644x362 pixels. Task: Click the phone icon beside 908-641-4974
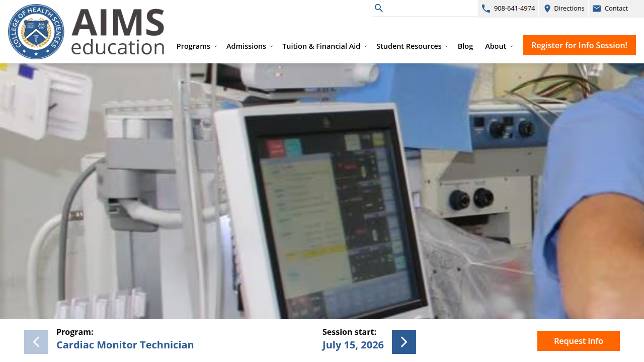pyautogui.click(x=486, y=8)
